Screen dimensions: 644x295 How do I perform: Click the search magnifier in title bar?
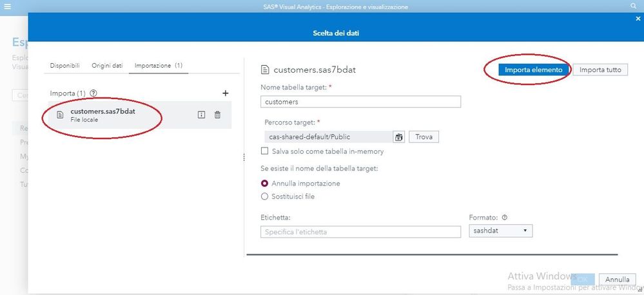633,6
